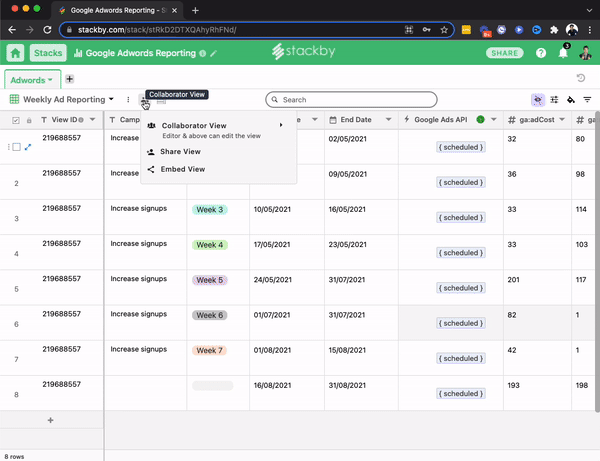Image resolution: width=600 pixels, height=461 pixels.
Task: Click the lock icon in the header row
Action: [x=29, y=121]
